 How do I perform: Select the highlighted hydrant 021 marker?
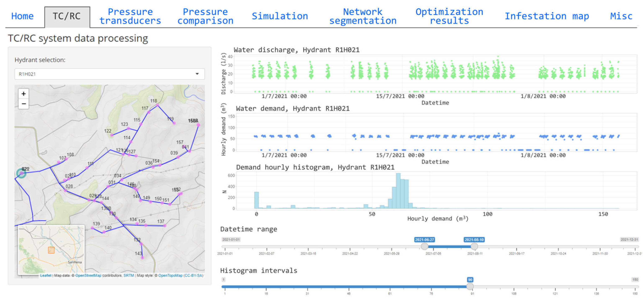click(22, 173)
